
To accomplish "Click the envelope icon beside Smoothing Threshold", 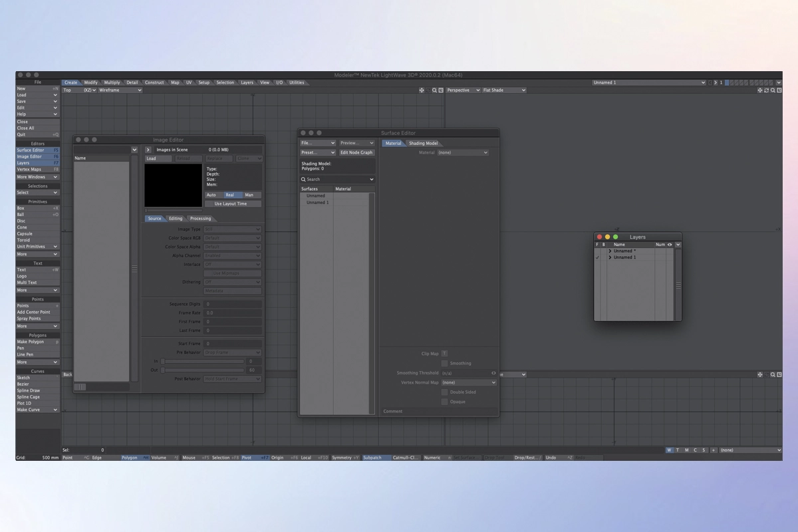I will pos(493,373).
